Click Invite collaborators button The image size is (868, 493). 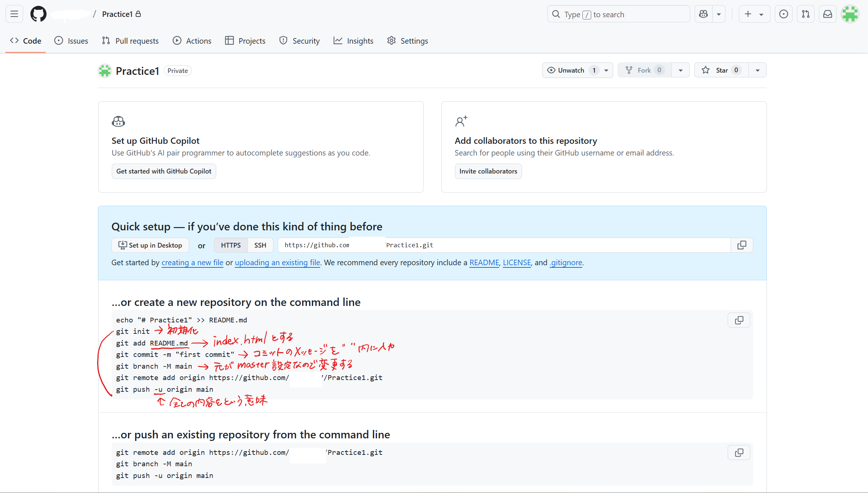488,171
